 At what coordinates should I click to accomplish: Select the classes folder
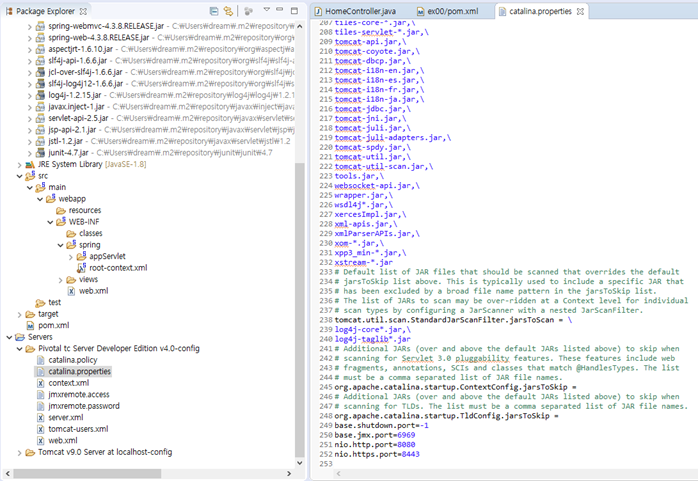click(84, 233)
